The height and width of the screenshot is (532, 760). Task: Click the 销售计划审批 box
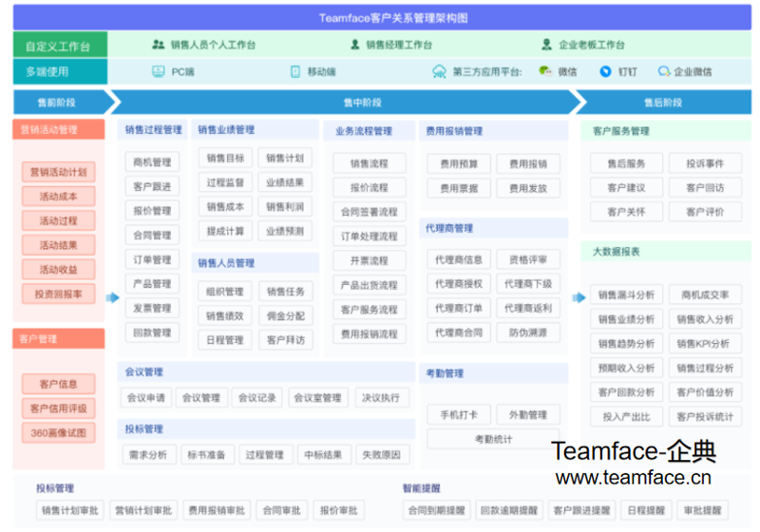click(x=70, y=510)
